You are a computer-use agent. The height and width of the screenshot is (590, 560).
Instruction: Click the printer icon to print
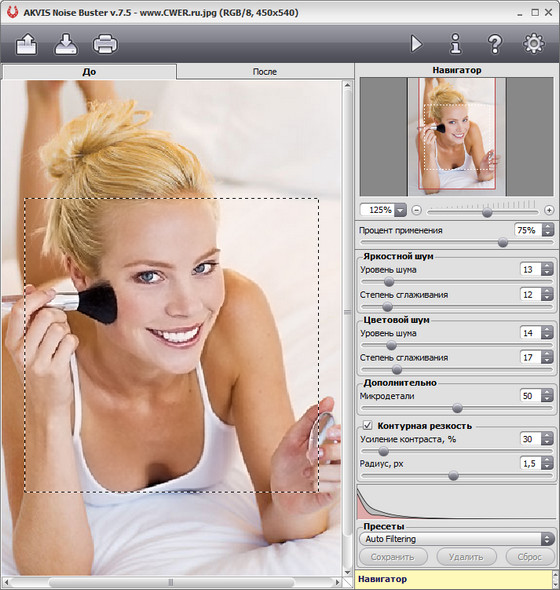tap(105, 44)
